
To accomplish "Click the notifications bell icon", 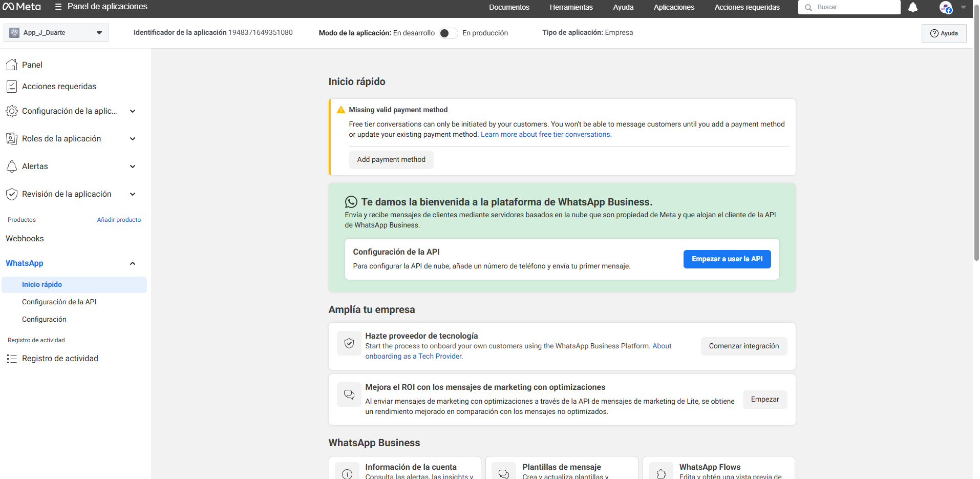I will [912, 7].
